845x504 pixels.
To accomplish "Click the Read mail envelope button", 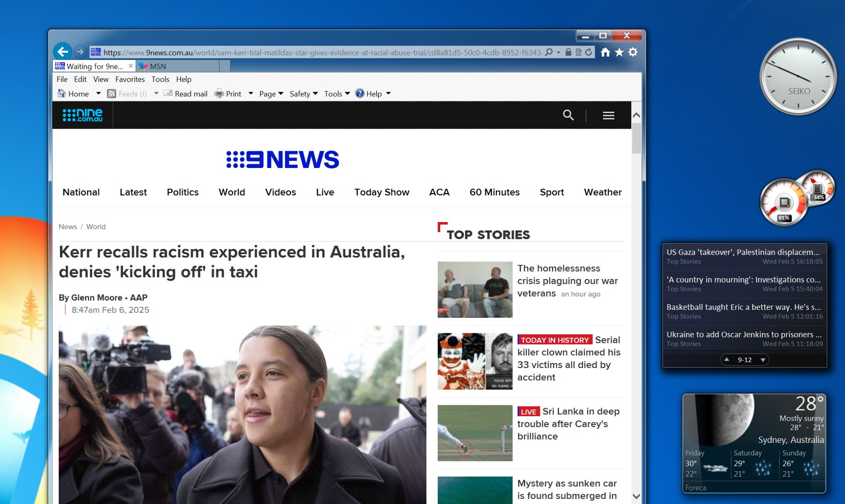I will point(185,94).
